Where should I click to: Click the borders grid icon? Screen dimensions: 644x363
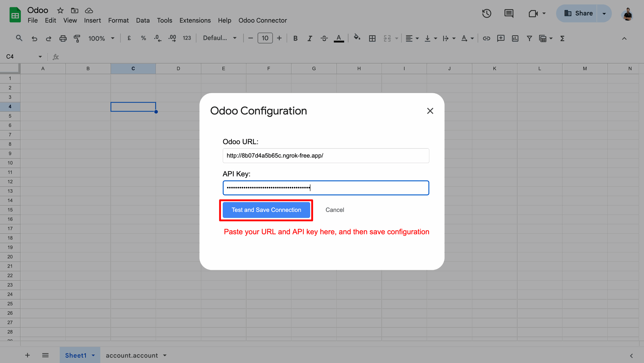[x=372, y=38]
